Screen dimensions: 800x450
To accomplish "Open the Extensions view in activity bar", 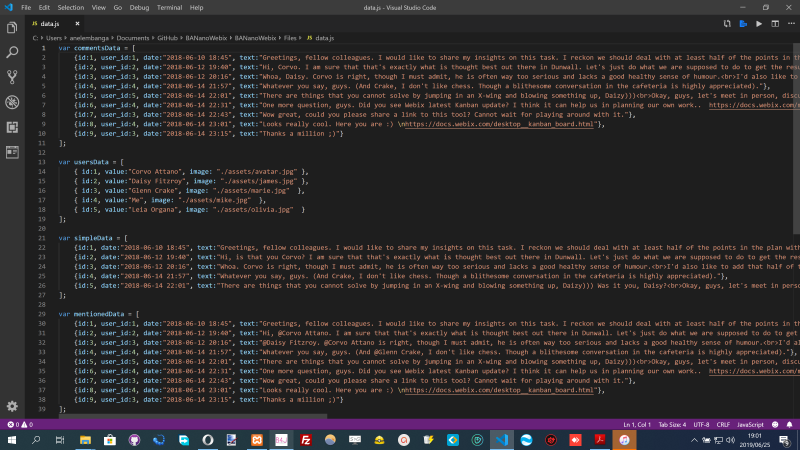I will [x=12, y=127].
